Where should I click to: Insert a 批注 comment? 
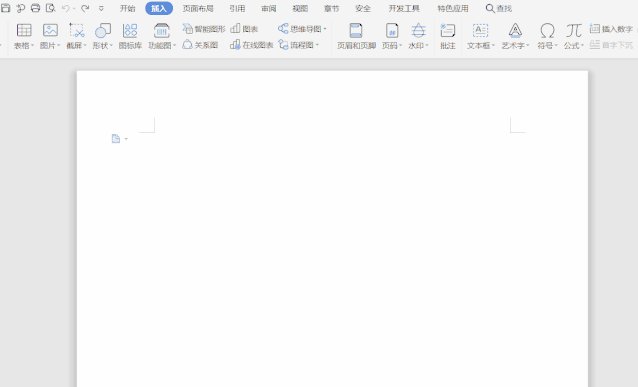pos(448,36)
